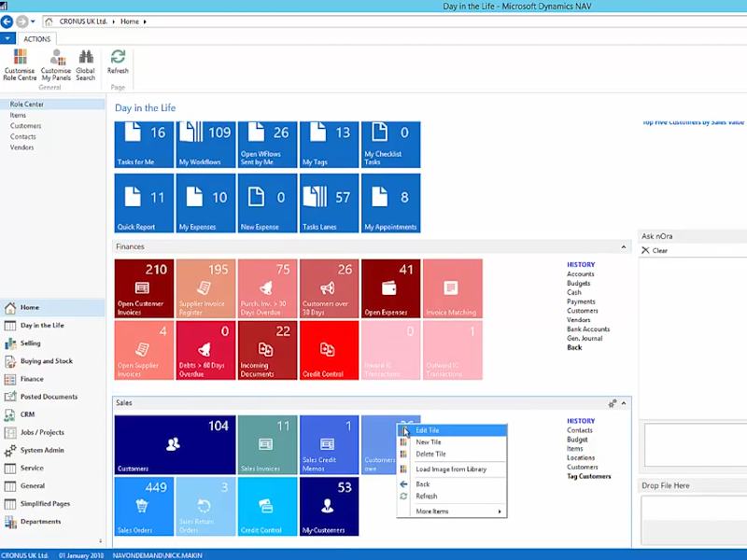Open the navigation history dropdown arrow
Screen dimensions: 747x560
pyautogui.click(x=33, y=21)
